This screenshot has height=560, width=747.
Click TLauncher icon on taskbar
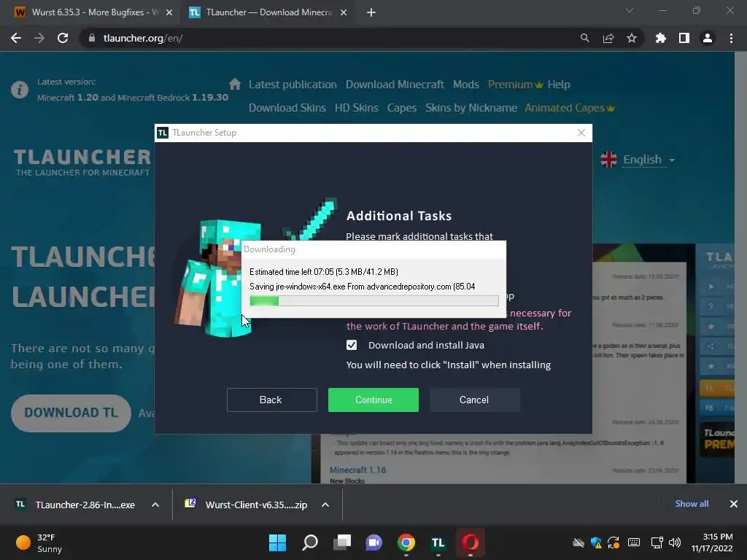[x=438, y=542]
